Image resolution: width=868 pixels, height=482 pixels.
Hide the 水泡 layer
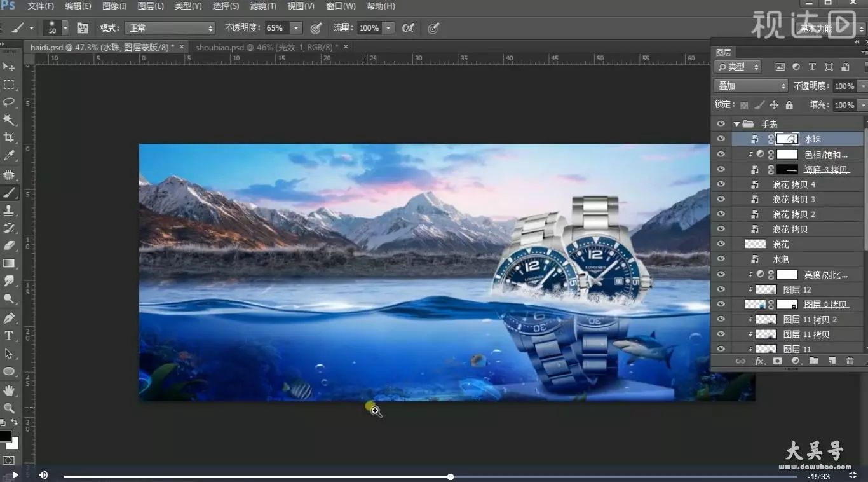pos(721,259)
